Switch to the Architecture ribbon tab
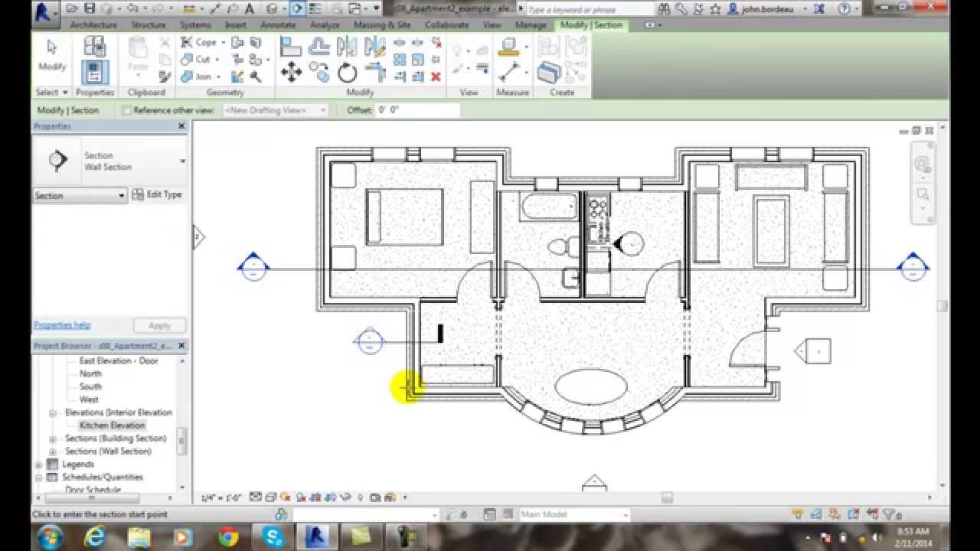 pyautogui.click(x=93, y=25)
